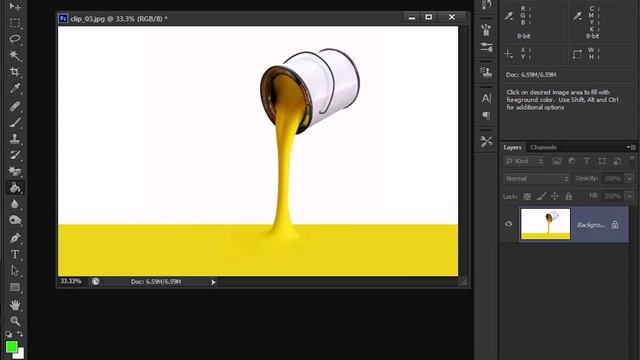Open the Brush Presets panel icon

486,29
